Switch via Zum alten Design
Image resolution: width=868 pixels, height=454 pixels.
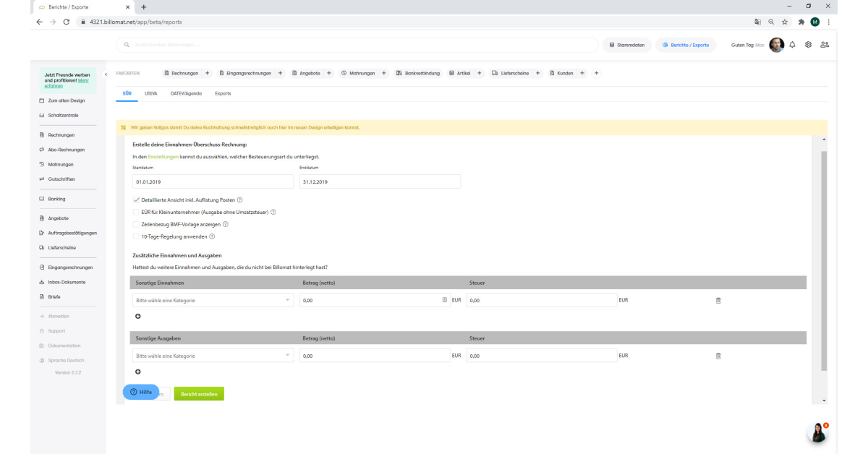click(66, 100)
